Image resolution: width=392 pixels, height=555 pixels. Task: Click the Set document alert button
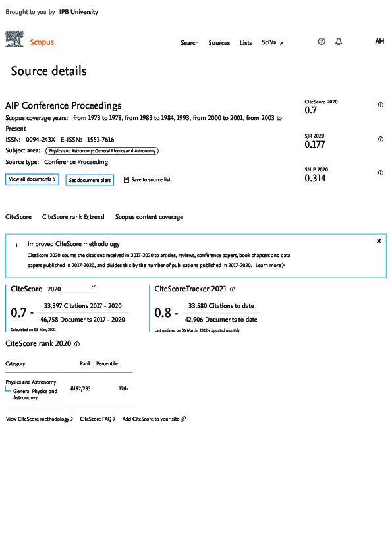tap(90, 180)
